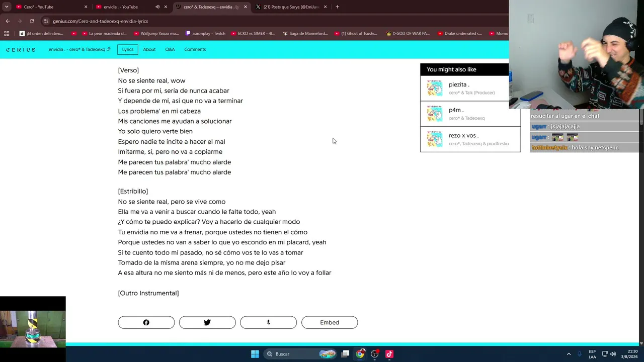Click the 'piezita .' album cover thumbnail
This screenshot has height=362, width=644.
click(x=435, y=88)
